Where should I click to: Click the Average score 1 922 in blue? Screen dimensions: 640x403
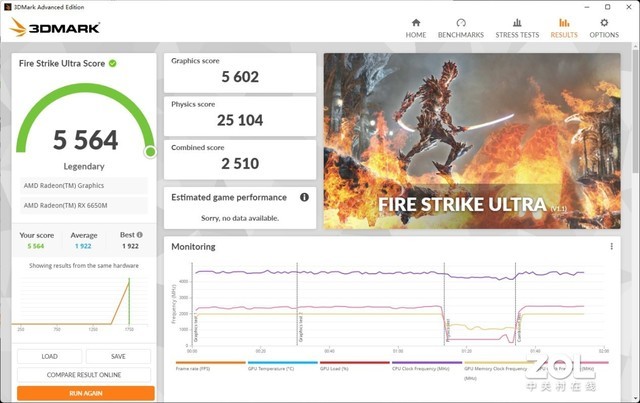coord(83,246)
